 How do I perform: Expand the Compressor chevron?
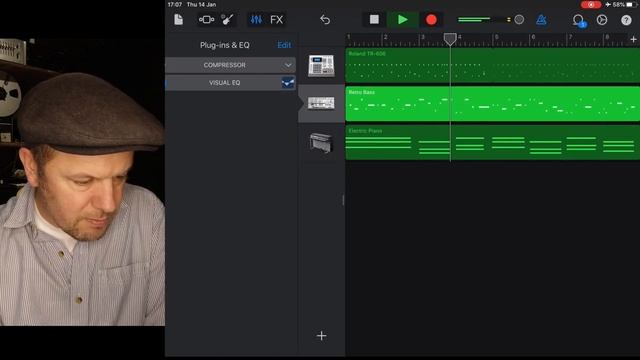[288, 65]
